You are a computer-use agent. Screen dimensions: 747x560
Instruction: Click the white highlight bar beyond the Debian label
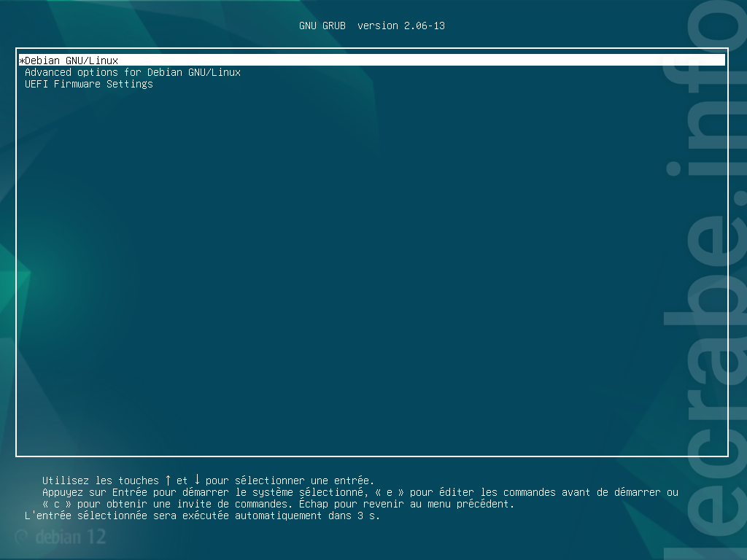point(422,60)
